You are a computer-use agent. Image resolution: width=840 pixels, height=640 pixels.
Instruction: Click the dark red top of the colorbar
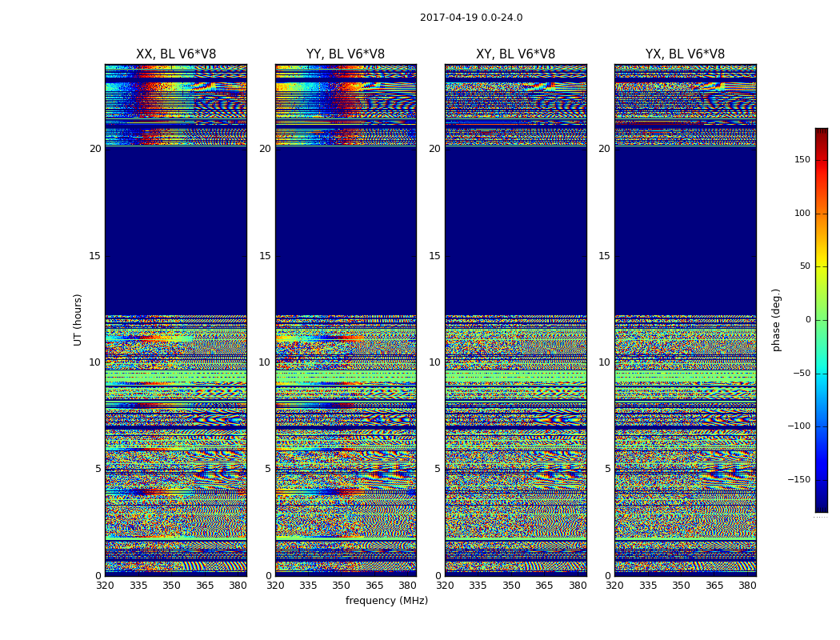pyautogui.click(x=821, y=133)
